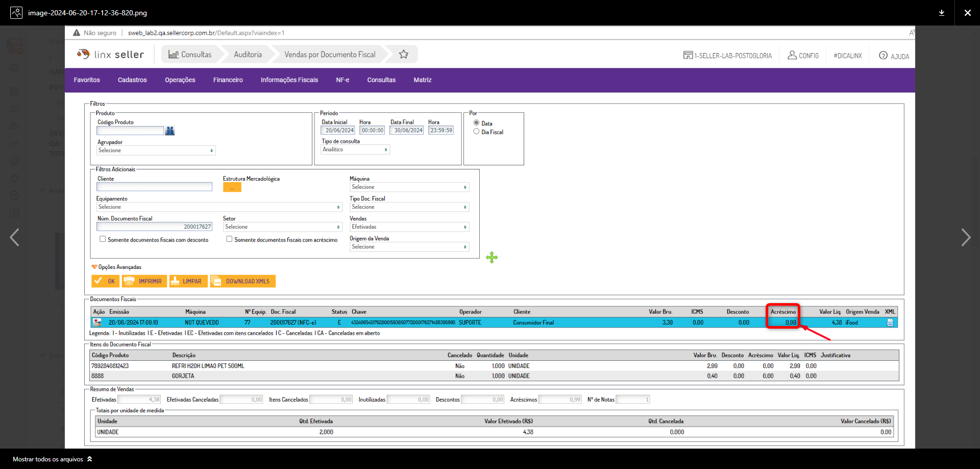Image resolution: width=980 pixels, height=469 pixels.
Task: Check Somente documentos fiscais com acréscimo
Action: [229, 239]
